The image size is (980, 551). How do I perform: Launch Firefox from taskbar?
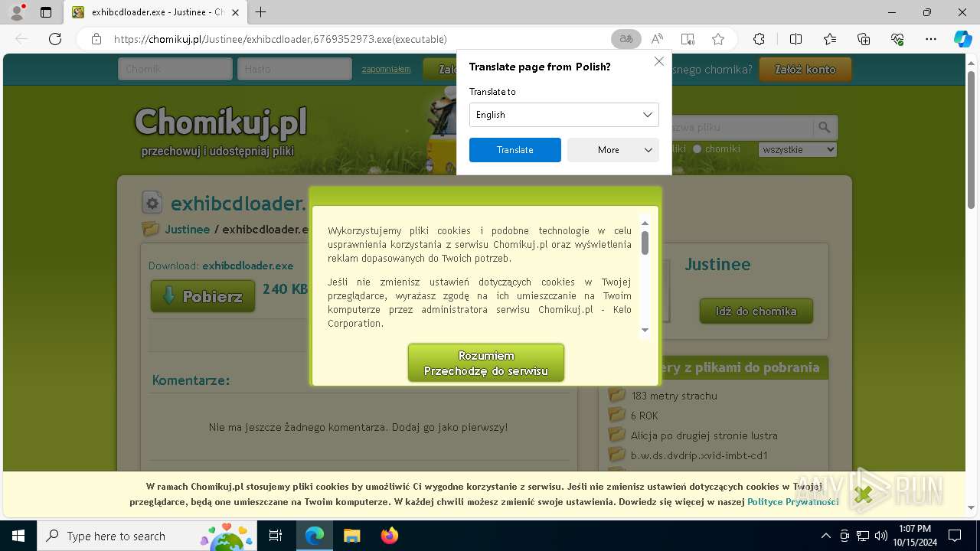click(389, 536)
